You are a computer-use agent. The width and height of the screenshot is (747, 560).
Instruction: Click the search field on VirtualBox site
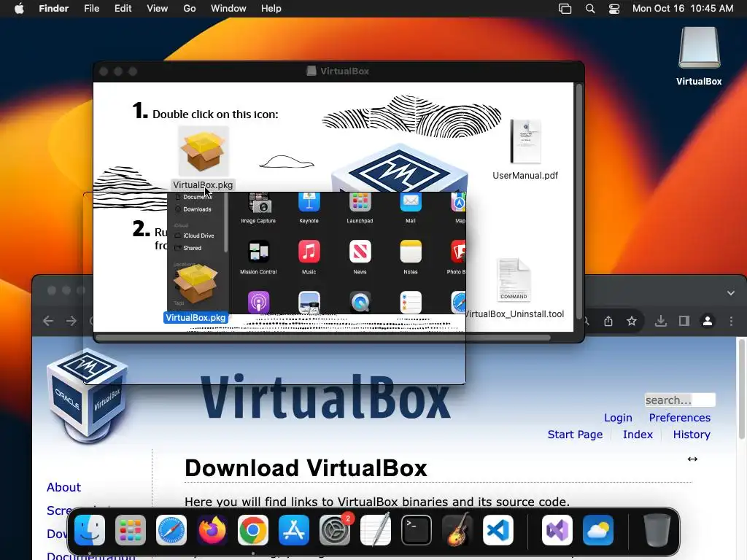[x=680, y=400]
